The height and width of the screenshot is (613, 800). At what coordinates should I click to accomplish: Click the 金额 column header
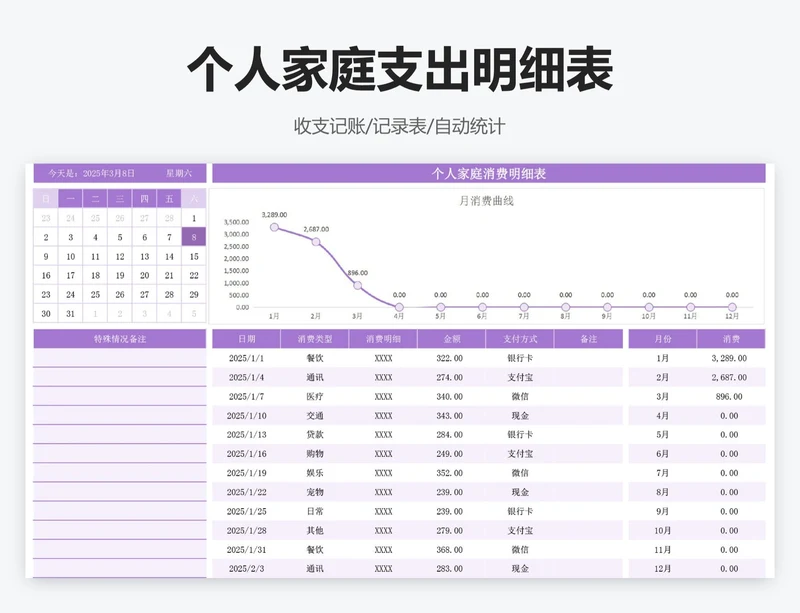point(452,339)
